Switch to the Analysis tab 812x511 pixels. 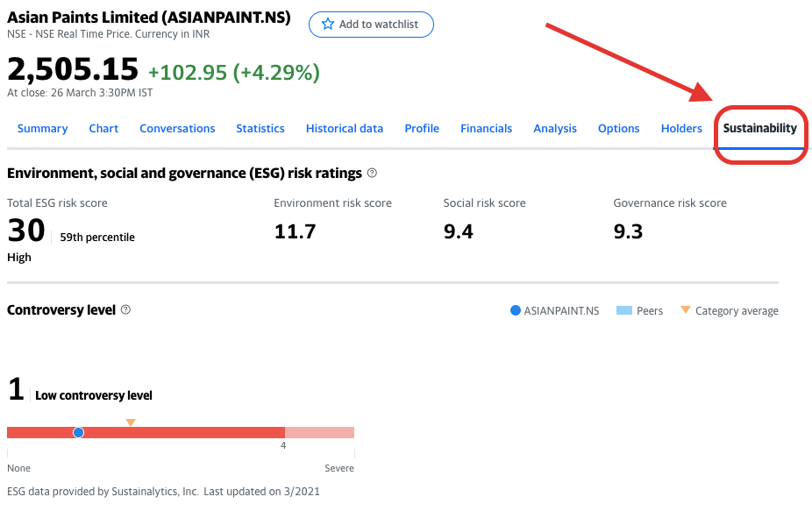555,129
